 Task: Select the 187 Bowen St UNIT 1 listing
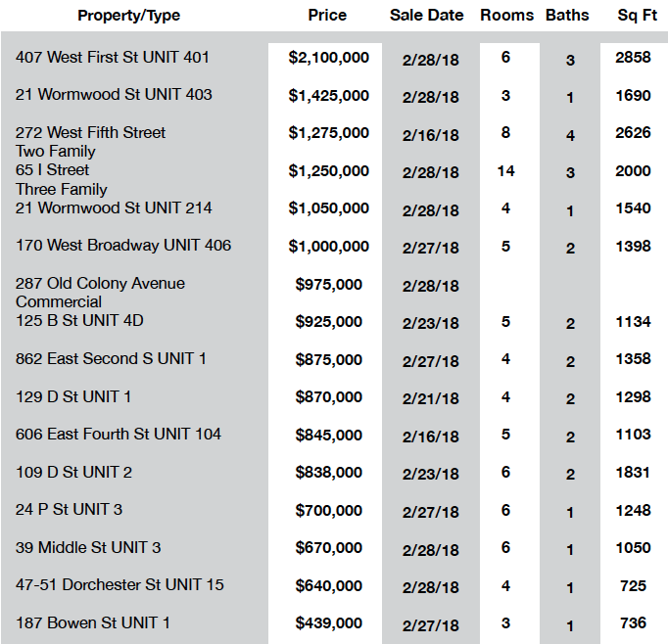92,622
